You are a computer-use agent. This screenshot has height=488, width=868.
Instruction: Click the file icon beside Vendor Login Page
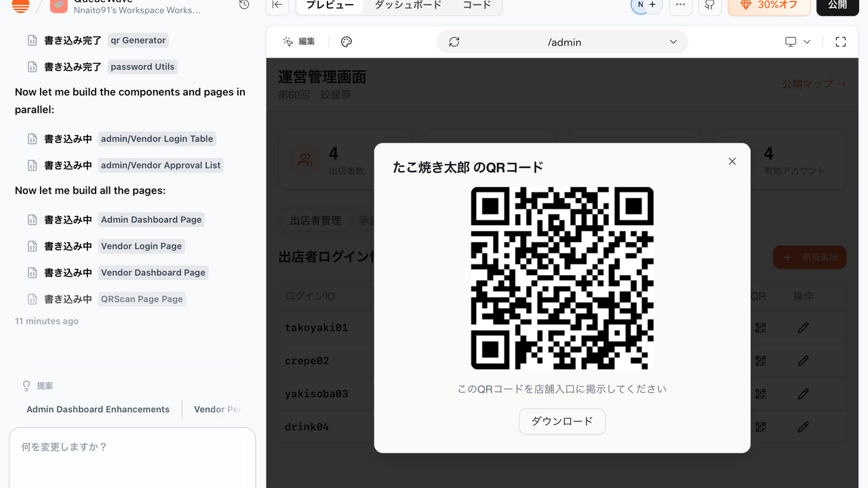[x=32, y=246]
